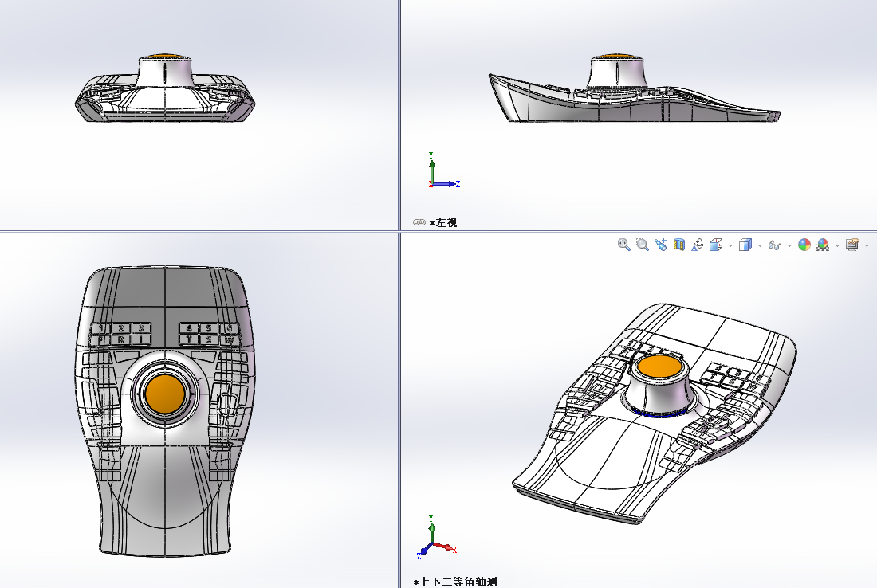Screen dimensions: 877x588
Task: Click the Previous View icon
Action: point(662,245)
